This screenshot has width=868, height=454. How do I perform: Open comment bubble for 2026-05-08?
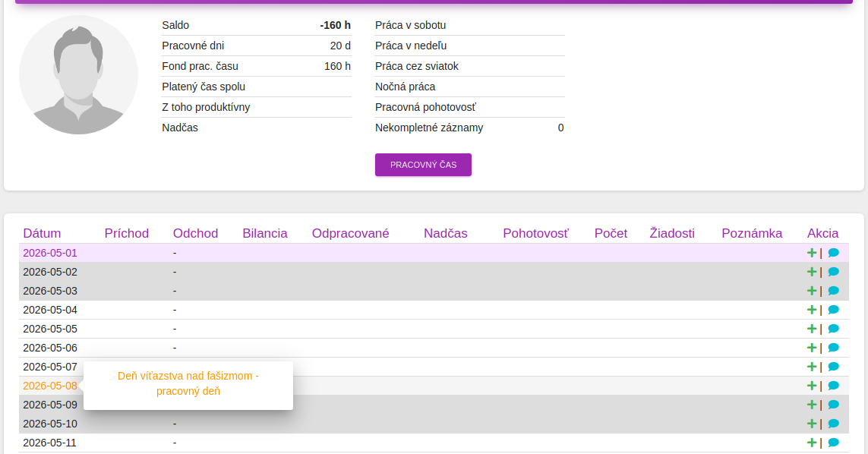[x=833, y=386]
